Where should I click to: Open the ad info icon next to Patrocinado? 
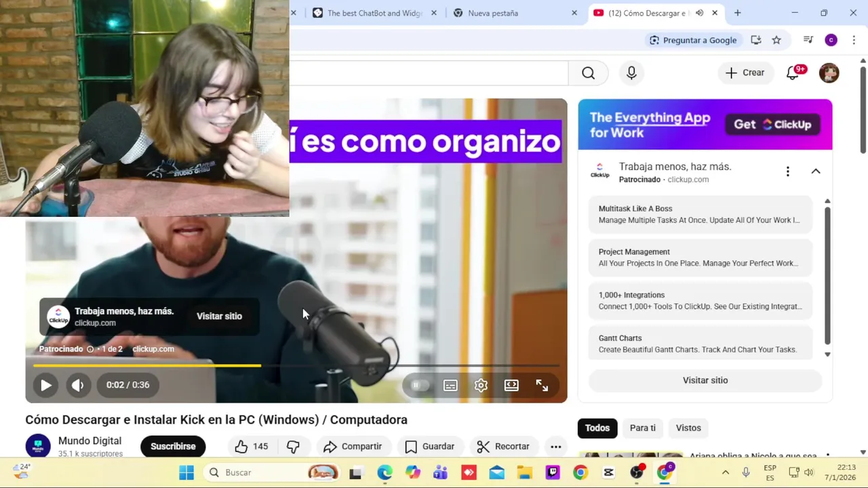90,349
